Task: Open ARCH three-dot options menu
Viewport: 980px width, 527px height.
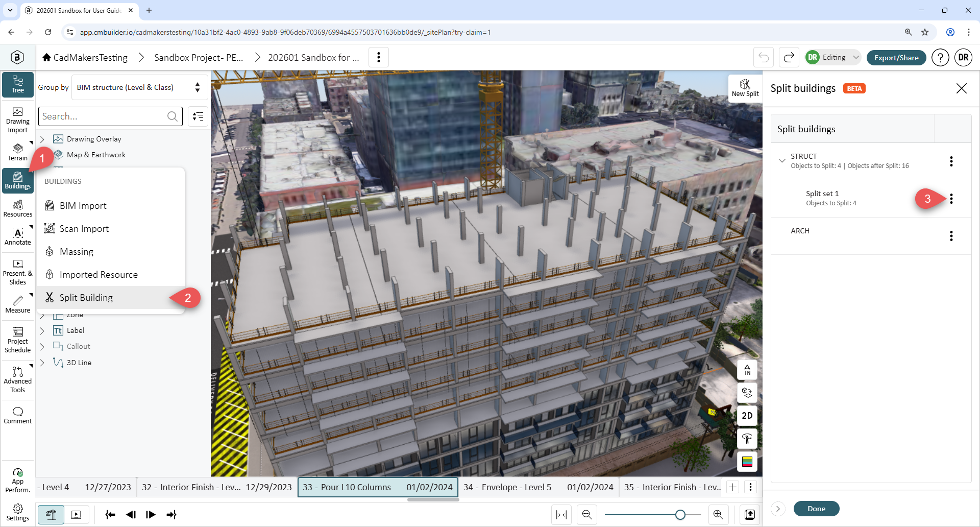Action: click(x=951, y=236)
